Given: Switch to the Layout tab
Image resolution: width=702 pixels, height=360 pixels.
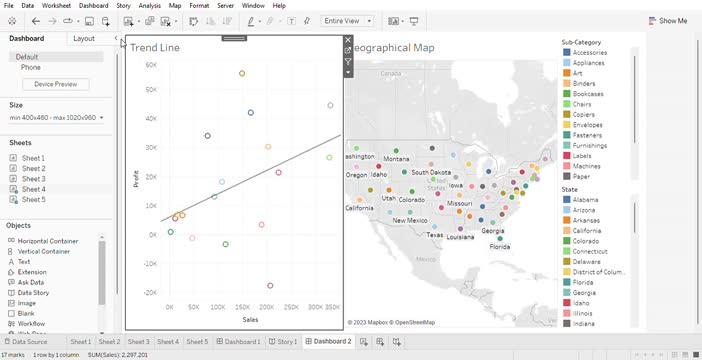Looking at the screenshot, I should coord(84,39).
